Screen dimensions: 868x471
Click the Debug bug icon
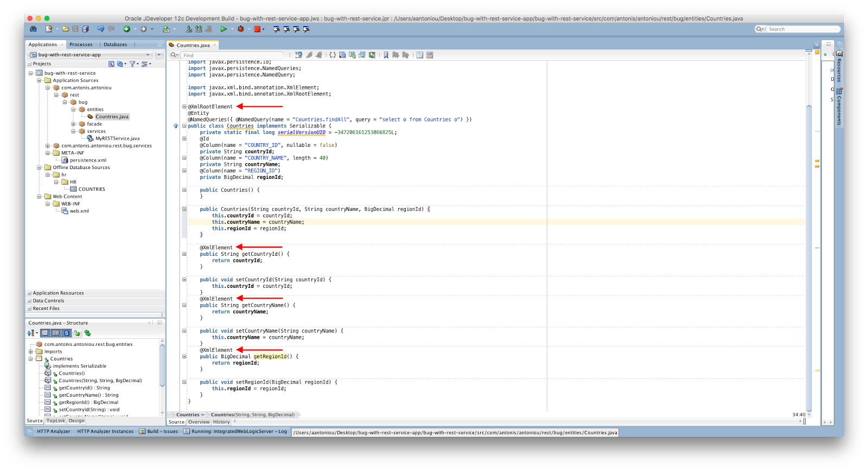(240, 29)
